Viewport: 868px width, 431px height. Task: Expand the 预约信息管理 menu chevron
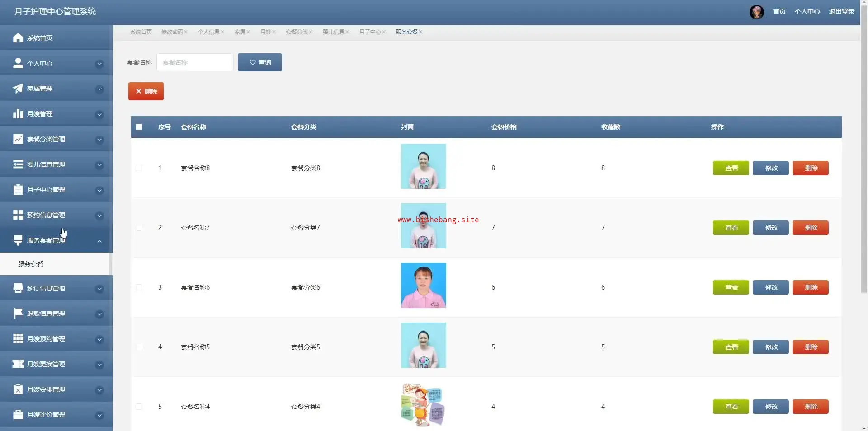pyautogui.click(x=99, y=216)
